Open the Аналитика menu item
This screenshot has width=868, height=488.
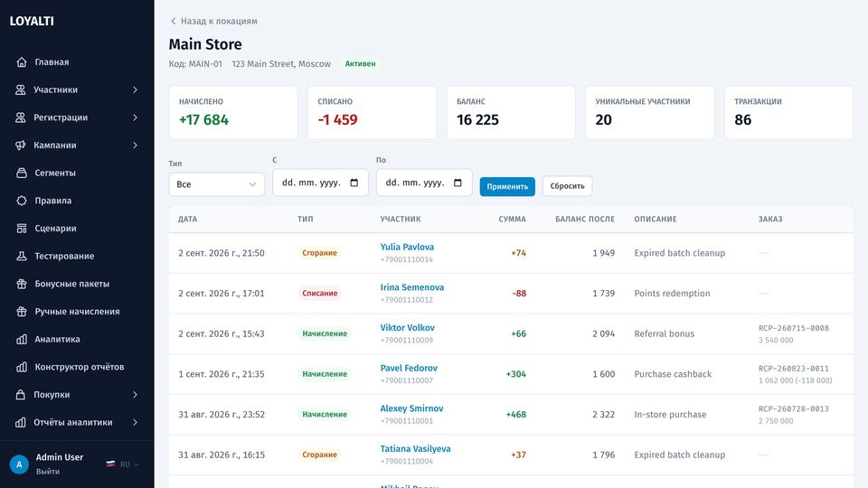[x=77, y=339]
